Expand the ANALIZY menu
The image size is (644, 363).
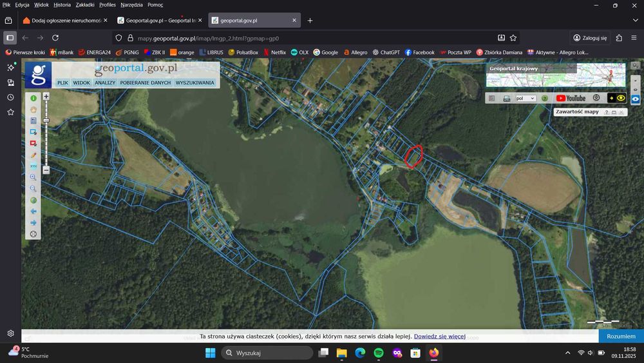[105, 83]
